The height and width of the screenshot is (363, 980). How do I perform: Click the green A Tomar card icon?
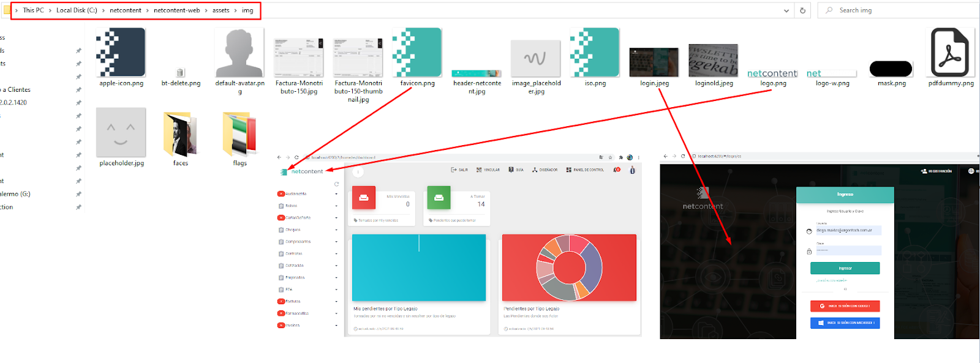click(439, 198)
